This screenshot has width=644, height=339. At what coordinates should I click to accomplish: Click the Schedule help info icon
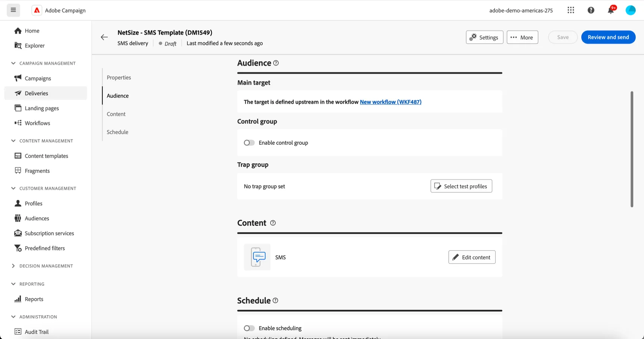point(275,301)
